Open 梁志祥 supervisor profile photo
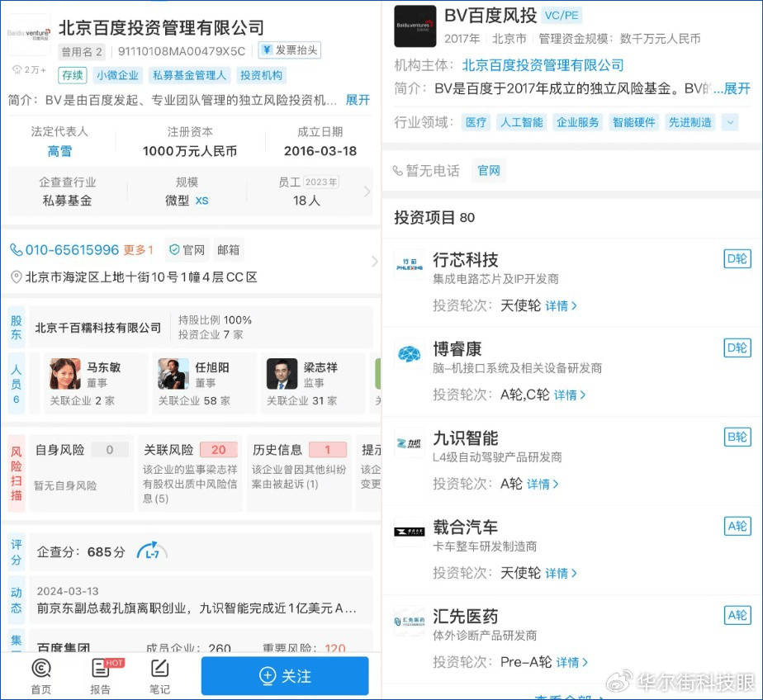763x700 pixels. click(282, 374)
